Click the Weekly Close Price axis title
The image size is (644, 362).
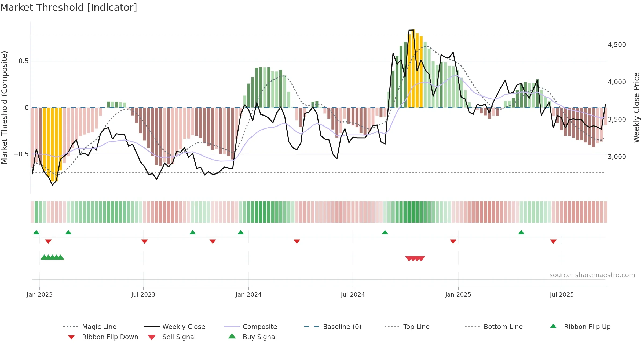click(x=636, y=108)
